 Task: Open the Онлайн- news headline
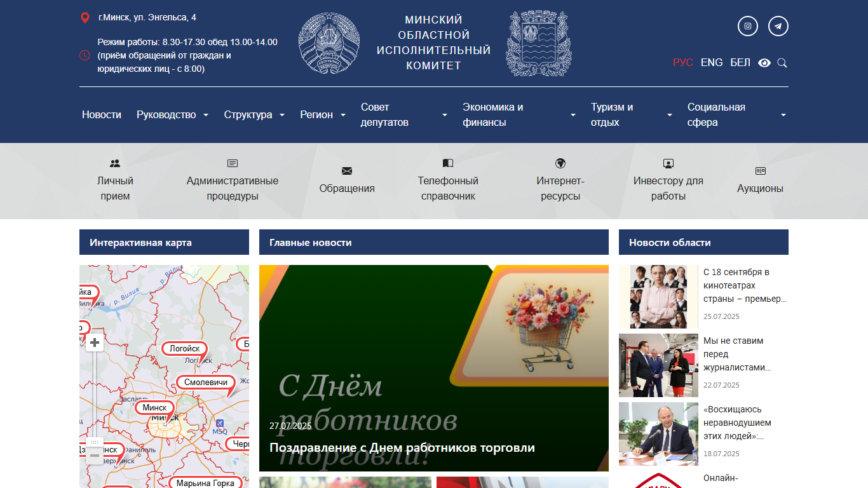[x=721, y=478]
